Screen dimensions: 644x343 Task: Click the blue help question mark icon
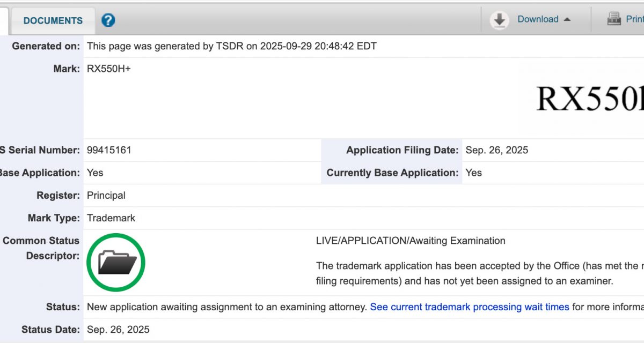pyautogui.click(x=108, y=20)
